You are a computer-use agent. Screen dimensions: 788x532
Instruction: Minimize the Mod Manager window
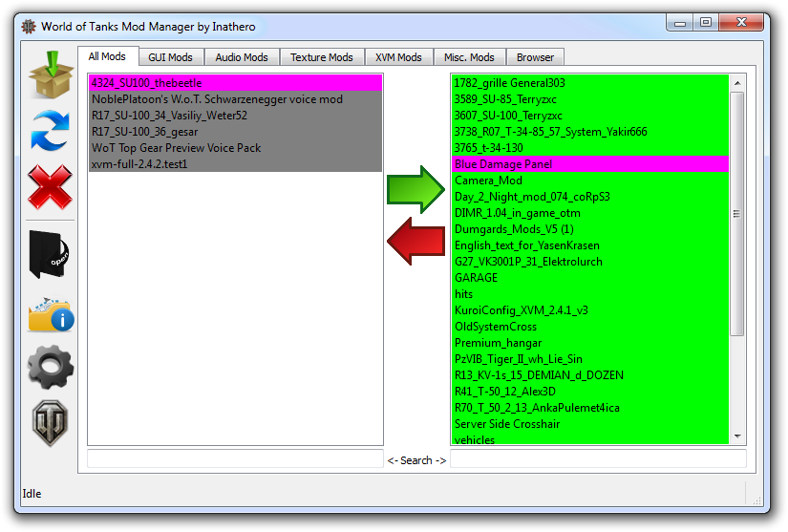pos(680,23)
